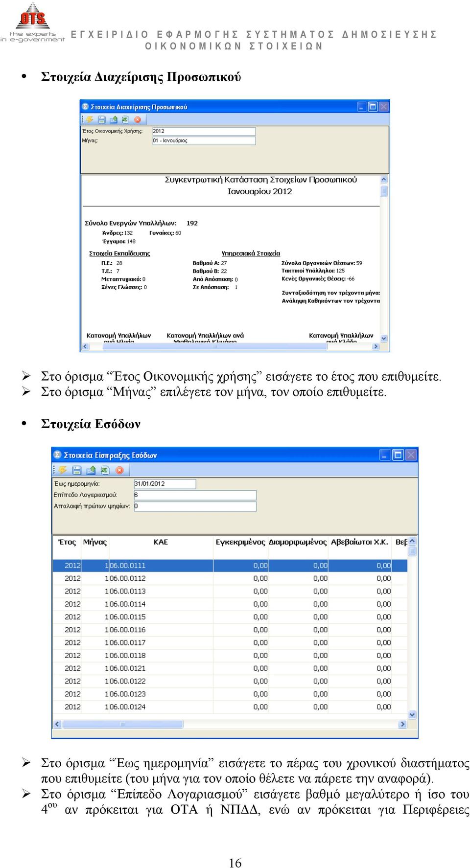Viewport: 470px width, 868px height.
Task: Click the Σ title icon of Διαχείρισης Προσωπικού window
Action: (85, 107)
